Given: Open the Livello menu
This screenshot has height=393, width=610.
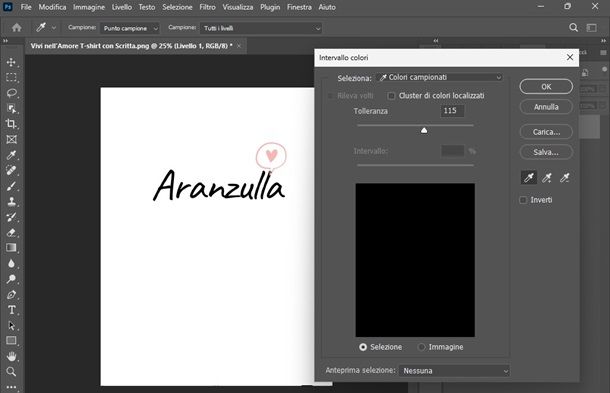Looking at the screenshot, I should (x=122, y=7).
